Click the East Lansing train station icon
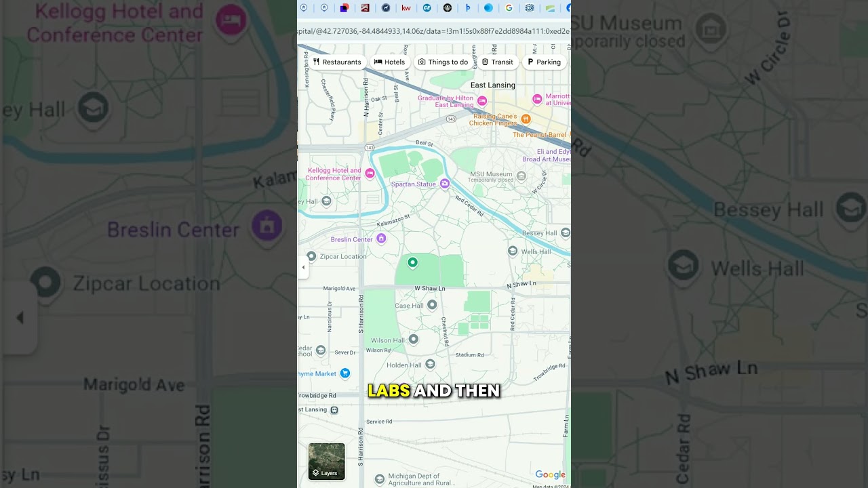The width and height of the screenshot is (868, 488). tap(334, 410)
